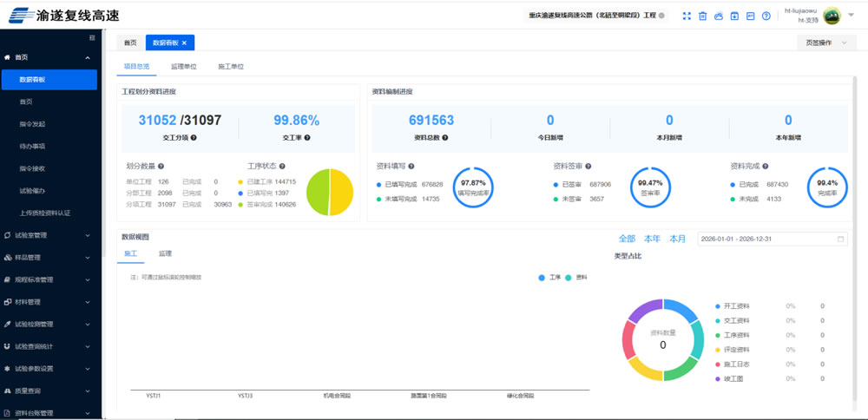Click the fullscreen toggle icon in header

tap(687, 16)
